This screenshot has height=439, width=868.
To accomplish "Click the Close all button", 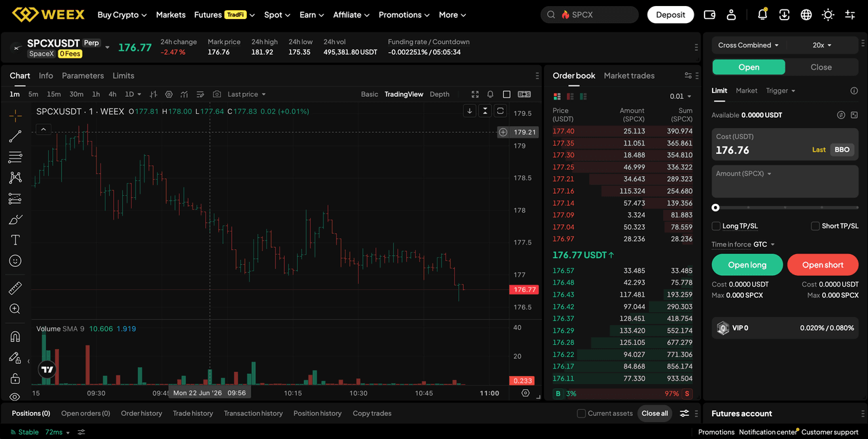I will tap(654, 413).
